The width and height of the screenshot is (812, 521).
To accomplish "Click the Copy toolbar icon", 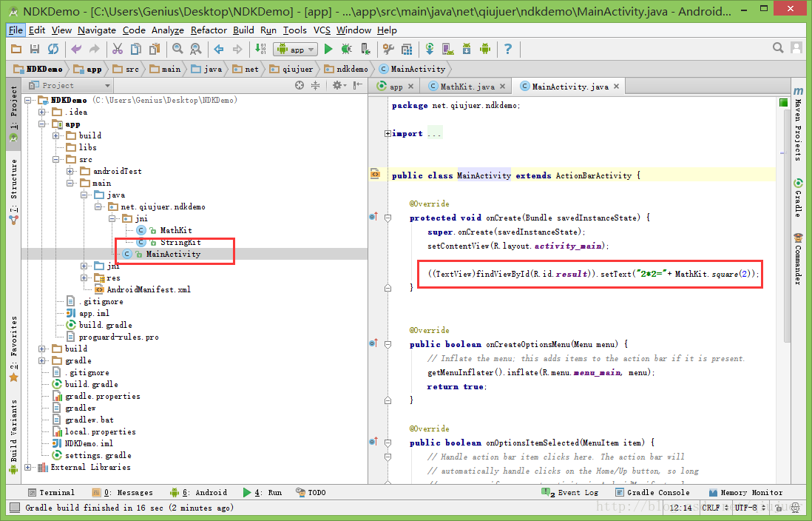I will (135, 50).
